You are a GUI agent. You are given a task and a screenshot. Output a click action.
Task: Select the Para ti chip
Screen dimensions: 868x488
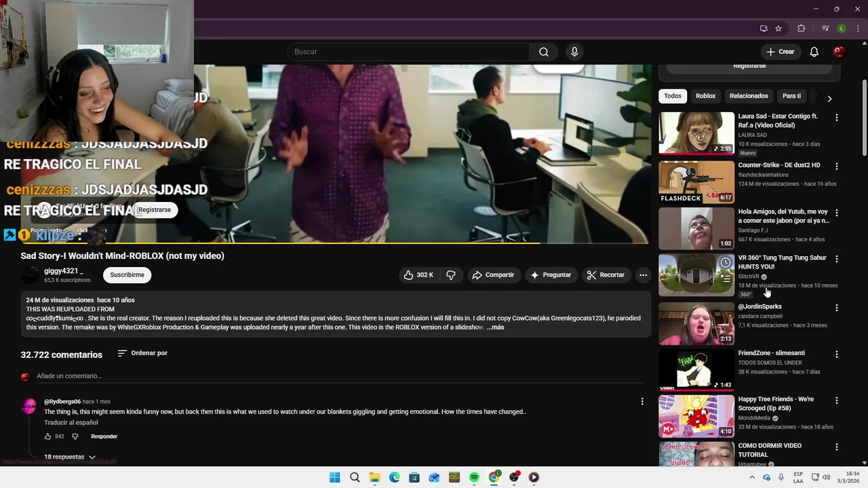click(791, 96)
